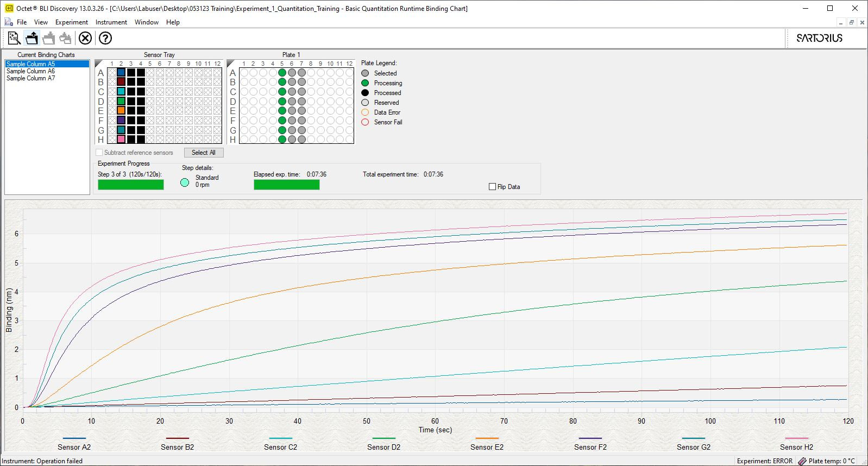868x466 pixels.
Task: Click the Stop experiment circle-X icon
Action: click(85, 37)
